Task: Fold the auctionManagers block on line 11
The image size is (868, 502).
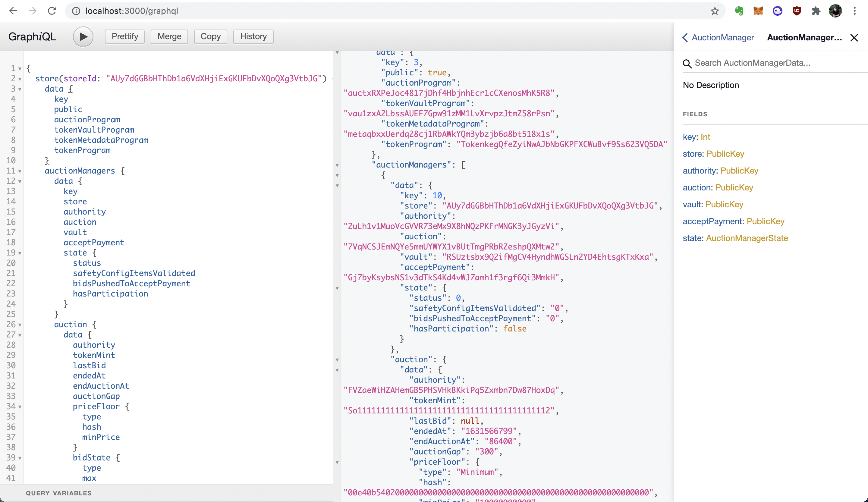Action: click(20, 171)
